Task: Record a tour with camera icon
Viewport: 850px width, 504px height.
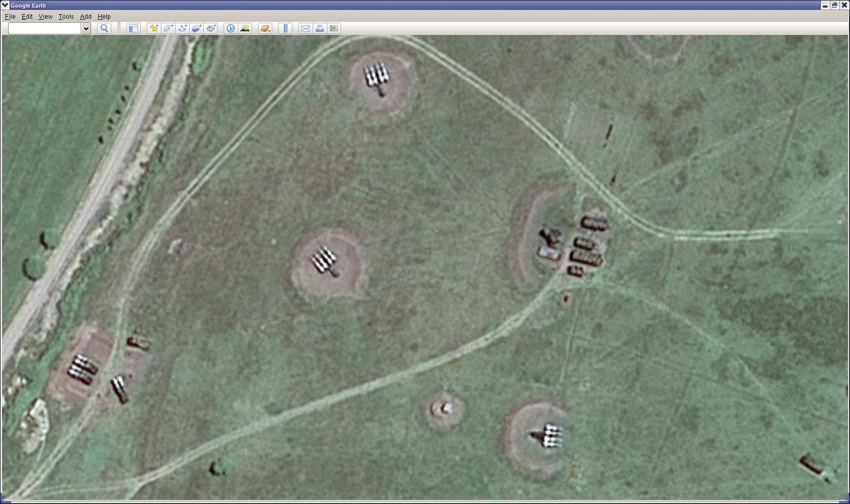Action: click(x=211, y=28)
